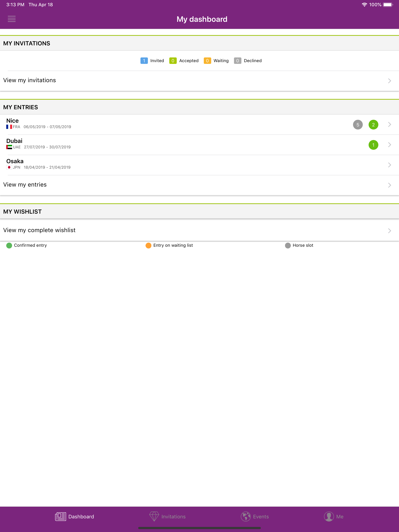399x532 pixels.
Task: Tap the green Accepted count badge
Action: (173, 61)
